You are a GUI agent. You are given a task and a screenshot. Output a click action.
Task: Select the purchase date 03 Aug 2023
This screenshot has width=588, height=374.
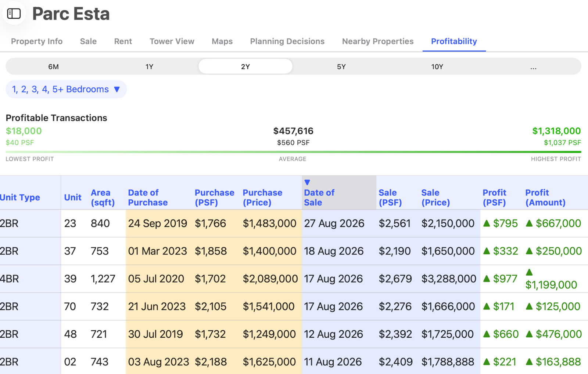click(x=158, y=362)
